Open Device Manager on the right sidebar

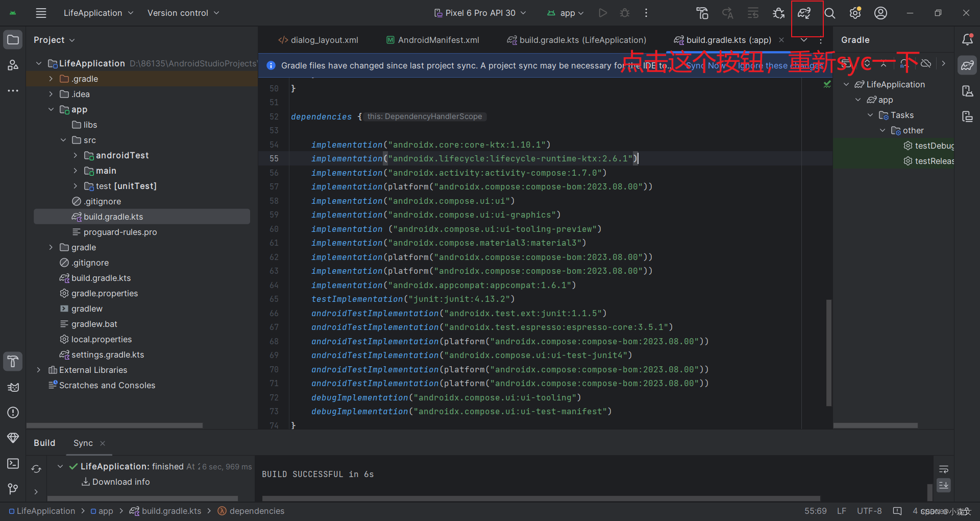pyautogui.click(x=967, y=91)
